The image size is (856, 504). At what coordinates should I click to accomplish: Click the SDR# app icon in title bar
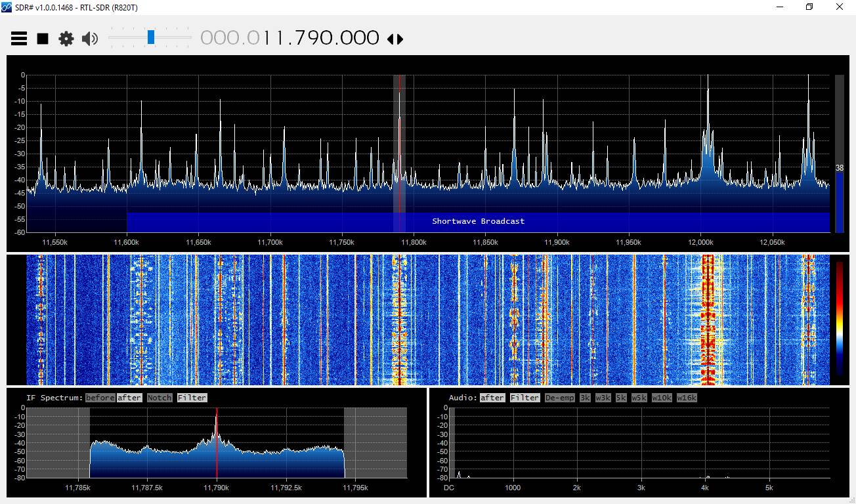tap(7, 7)
